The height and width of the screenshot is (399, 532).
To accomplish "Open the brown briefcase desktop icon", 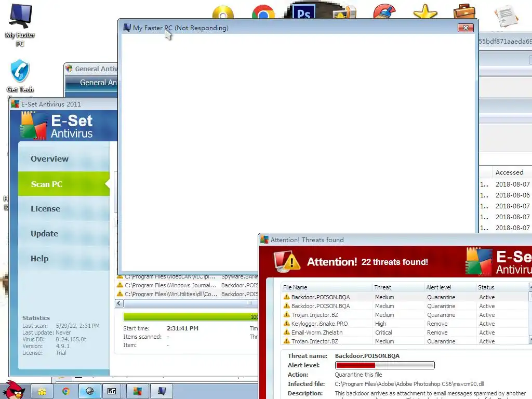I will point(464,11).
